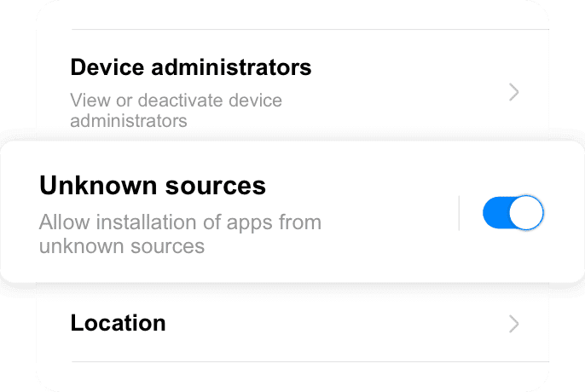The height and width of the screenshot is (392, 585).
Task: Click "unknown sources" on the description's second line
Action: pyautogui.click(x=122, y=247)
